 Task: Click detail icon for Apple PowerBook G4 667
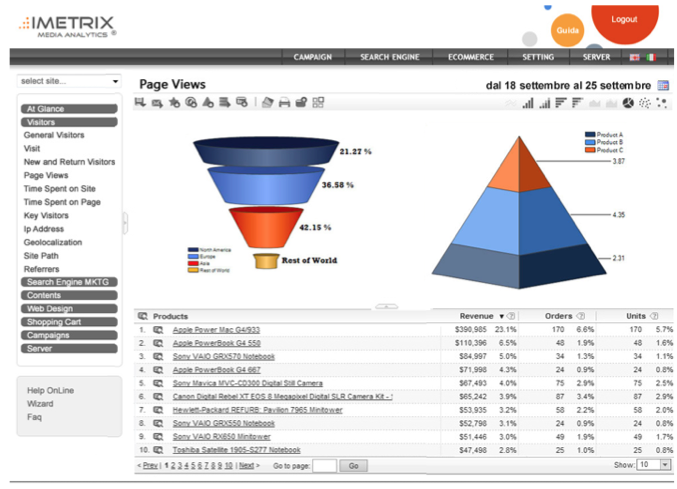pyautogui.click(x=158, y=370)
